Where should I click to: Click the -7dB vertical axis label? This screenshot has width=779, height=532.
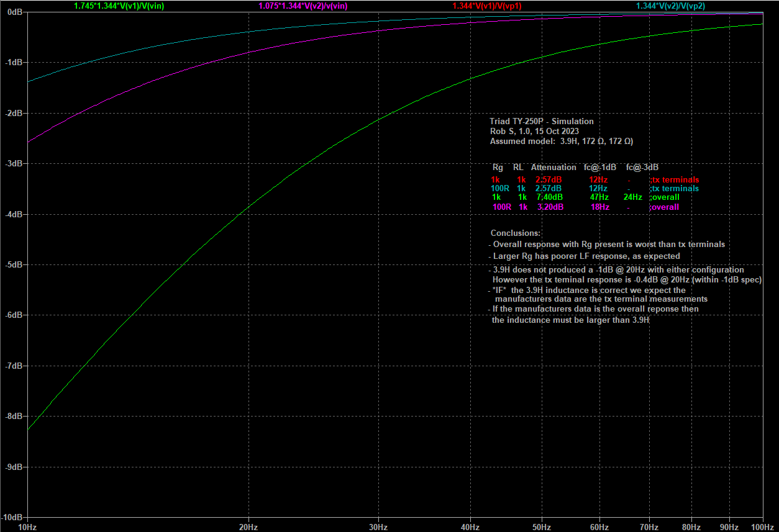coord(14,366)
